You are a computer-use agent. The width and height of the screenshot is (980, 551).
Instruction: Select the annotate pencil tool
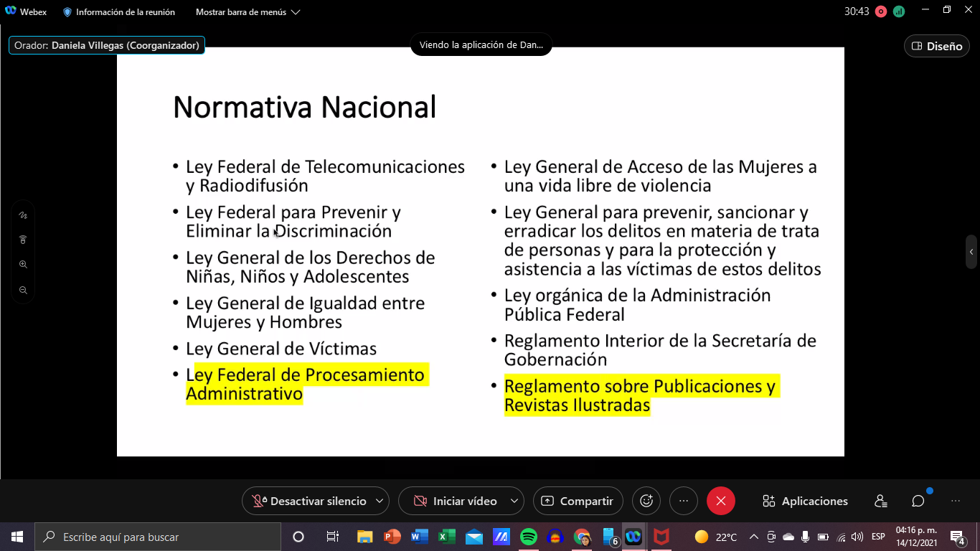click(23, 215)
